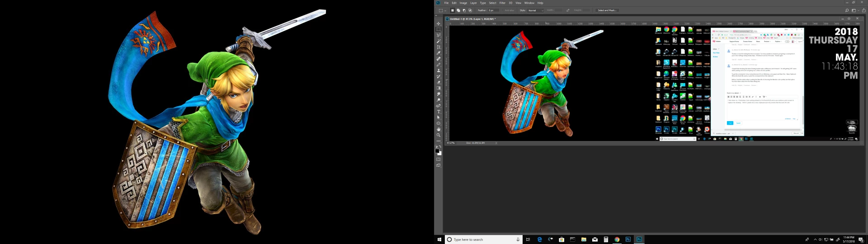Click the Select and Mask button
This screenshot has height=244, width=868.
pyautogui.click(x=607, y=10)
